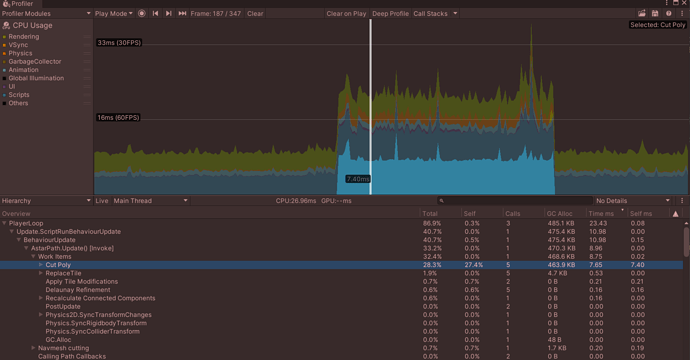Go to the previous frame
This screenshot has height=360, width=690.
[155, 14]
